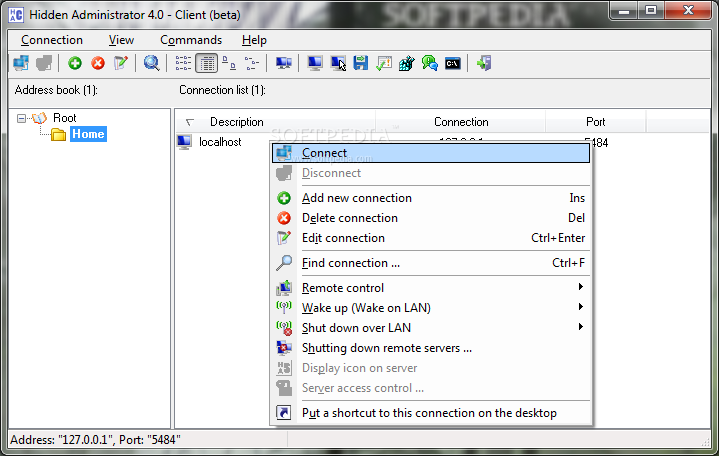Screen dimensions: 719x456
Task: Click the Address book (1): label
Action: pos(56,90)
